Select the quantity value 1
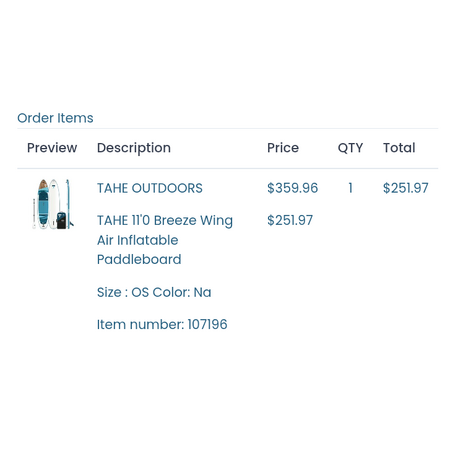The height and width of the screenshot is (450, 450). pos(350,188)
